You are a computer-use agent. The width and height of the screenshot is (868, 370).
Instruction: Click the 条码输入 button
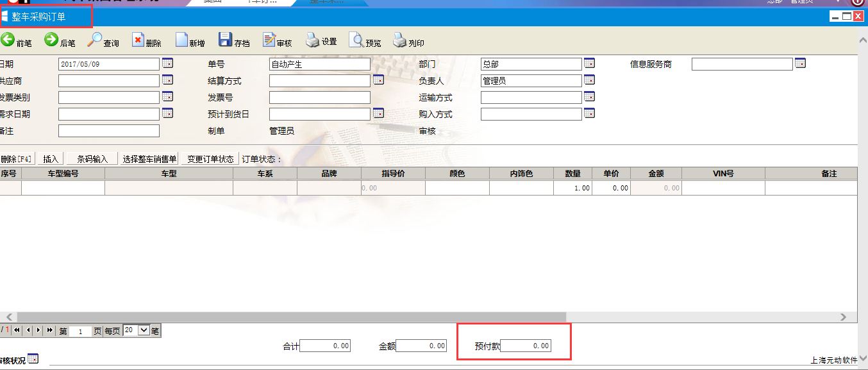coord(92,159)
